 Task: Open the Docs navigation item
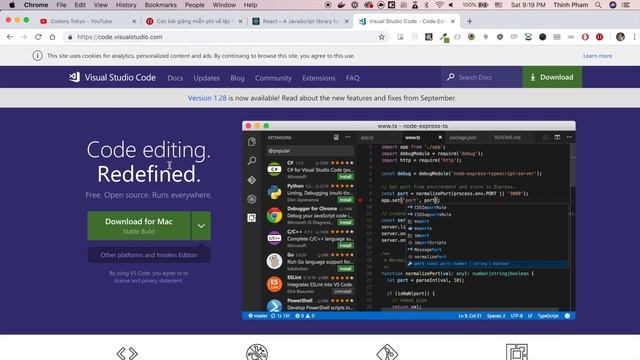[x=175, y=78]
